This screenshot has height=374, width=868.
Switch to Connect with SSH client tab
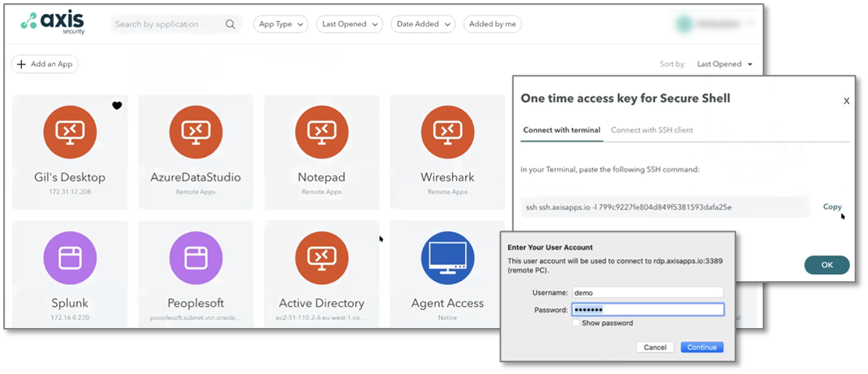pyautogui.click(x=652, y=130)
